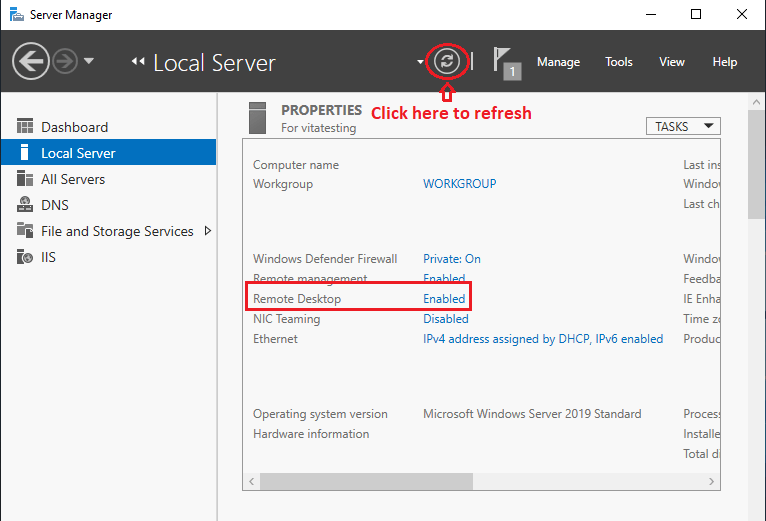Screen dimensions: 766x521
Task: Click the 'For vitatesting' subtitle
Action: pyautogui.click(x=319, y=128)
